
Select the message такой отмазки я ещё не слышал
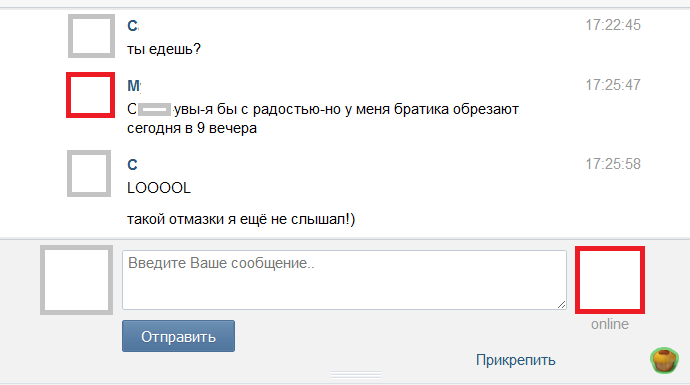[x=241, y=219]
